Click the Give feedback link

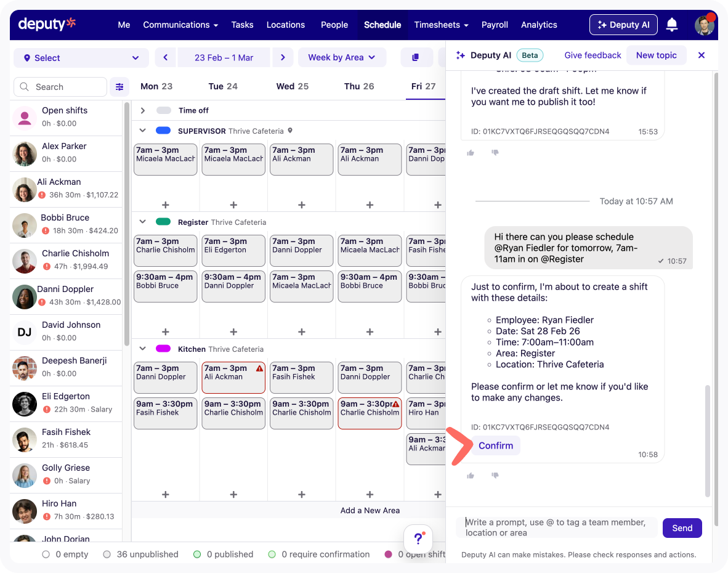pyautogui.click(x=593, y=55)
